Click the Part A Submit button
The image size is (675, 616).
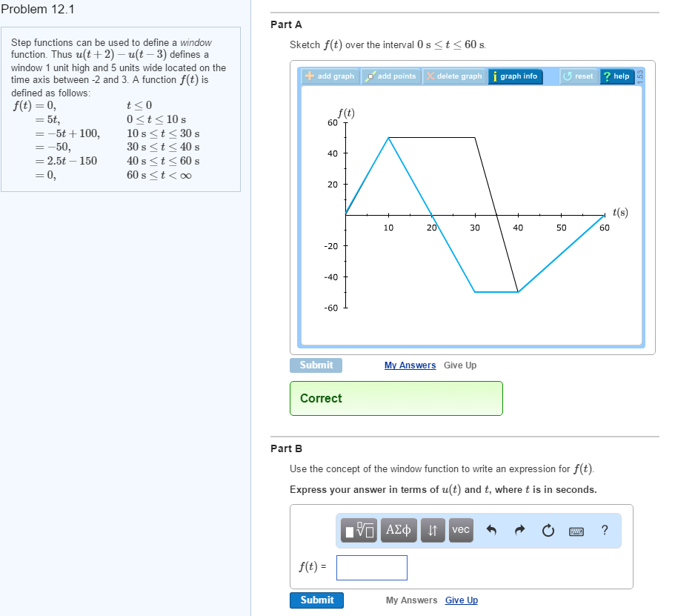coord(316,365)
